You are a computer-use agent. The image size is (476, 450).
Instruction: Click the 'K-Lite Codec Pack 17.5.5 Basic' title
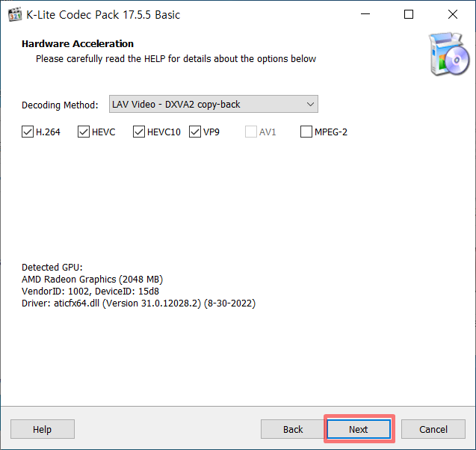103,15
